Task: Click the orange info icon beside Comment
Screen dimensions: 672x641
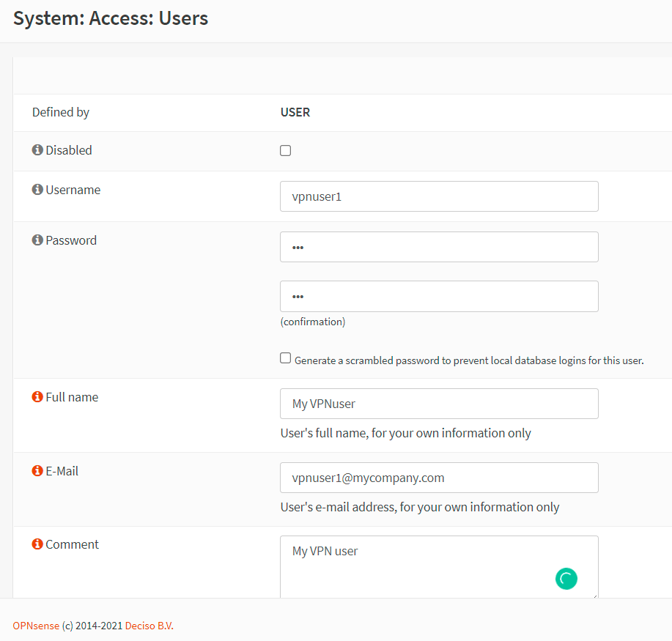Action: tap(37, 544)
